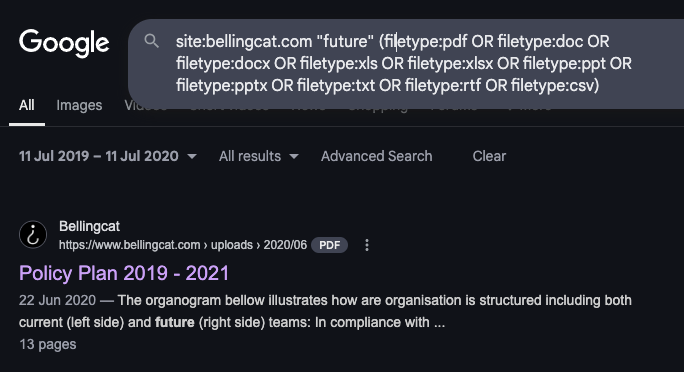Click the Google logo
The image size is (684, 372).
coord(64,43)
